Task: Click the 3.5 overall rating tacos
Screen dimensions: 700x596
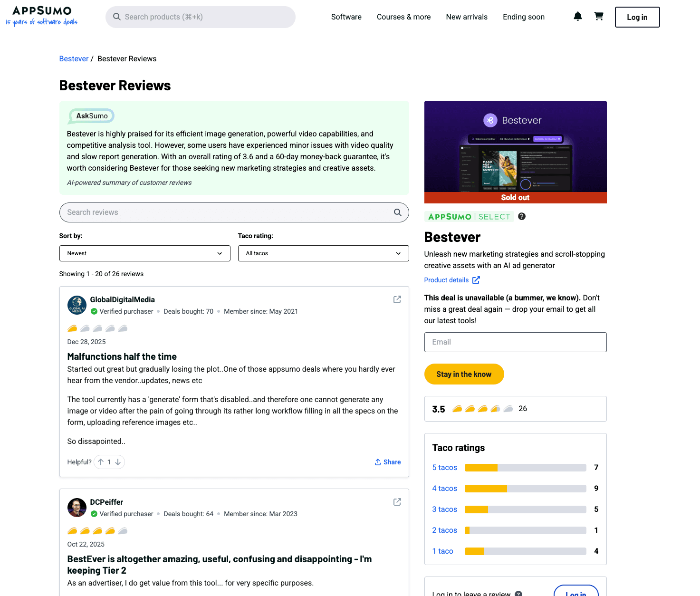Action: click(482, 409)
